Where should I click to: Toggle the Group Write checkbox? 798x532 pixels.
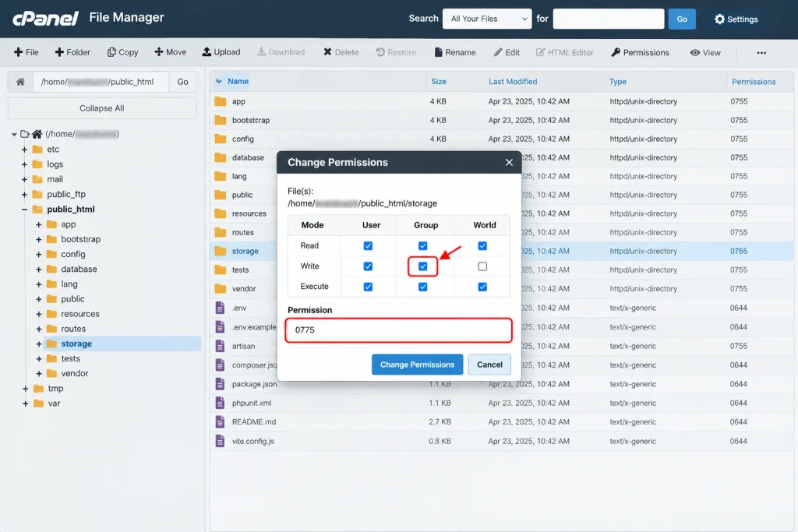(423, 266)
